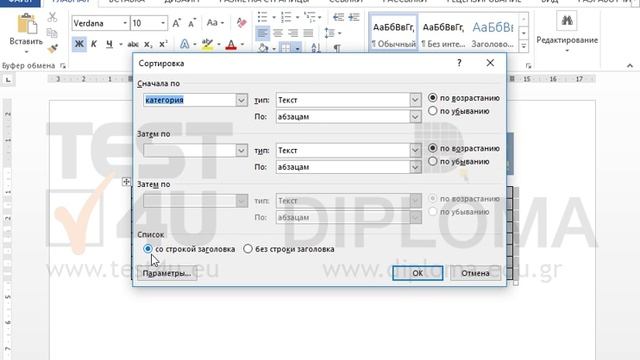The image size is (640, 360).
Task: Click the Параметры... button
Action: (167, 273)
